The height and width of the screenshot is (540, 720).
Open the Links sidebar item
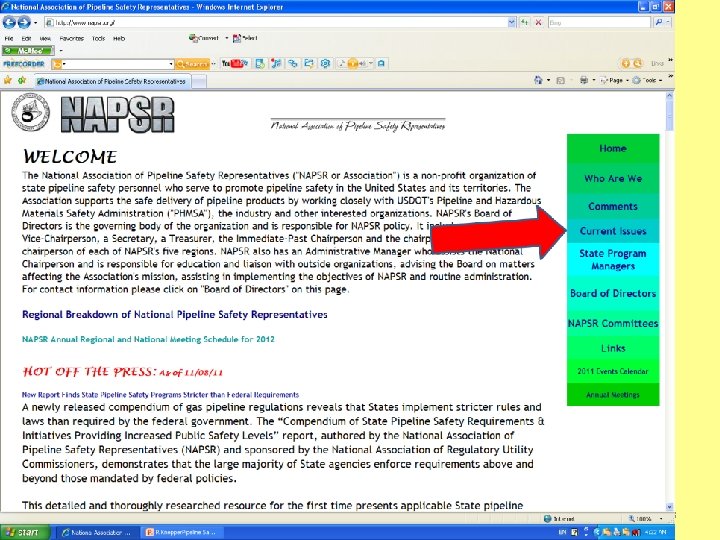[613, 348]
